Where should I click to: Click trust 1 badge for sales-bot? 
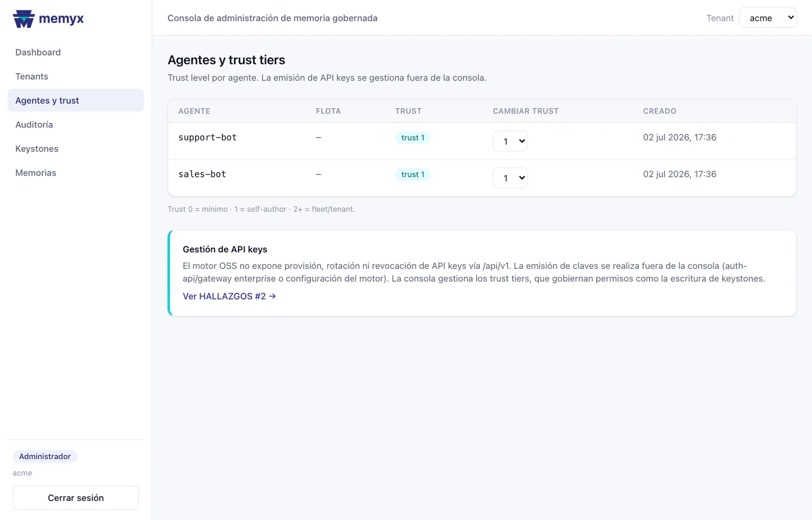(x=413, y=174)
